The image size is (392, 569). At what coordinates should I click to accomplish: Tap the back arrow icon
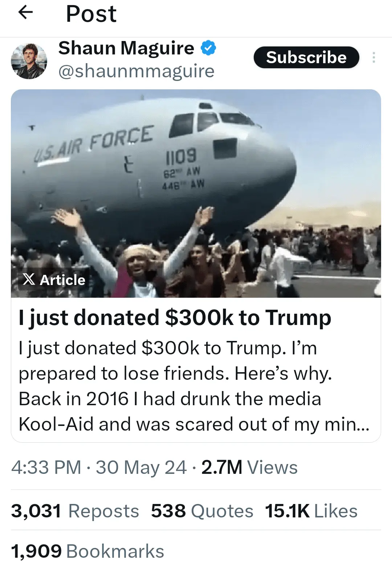click(x=25, y=13)
